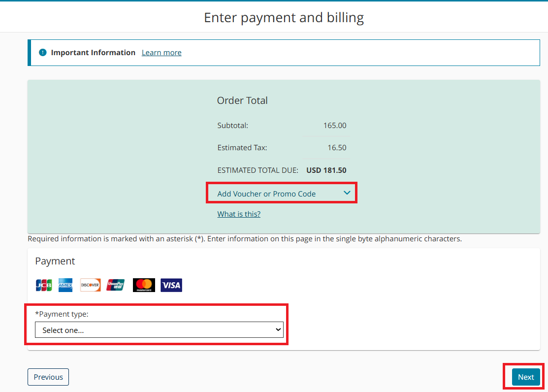Click the American Express card logo
Image resolution: width=548 pixels, height=392 pixels.
65,285
